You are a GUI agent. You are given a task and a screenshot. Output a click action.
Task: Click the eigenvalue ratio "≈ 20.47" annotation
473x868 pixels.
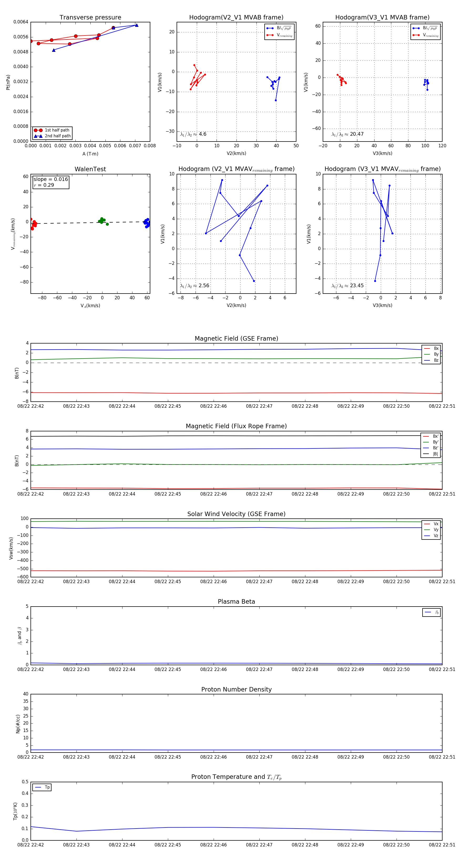point(347,134)
